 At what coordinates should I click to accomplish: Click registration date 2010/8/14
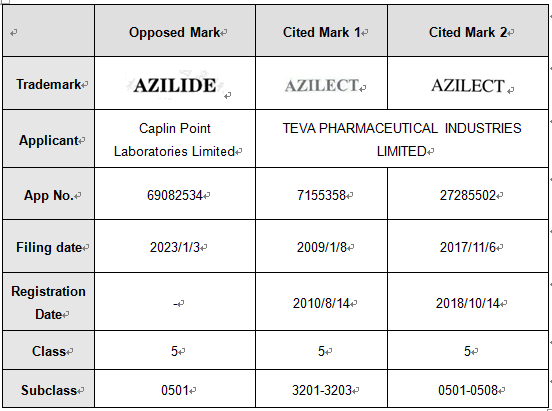pyautogui.click(x=321, y=303)
